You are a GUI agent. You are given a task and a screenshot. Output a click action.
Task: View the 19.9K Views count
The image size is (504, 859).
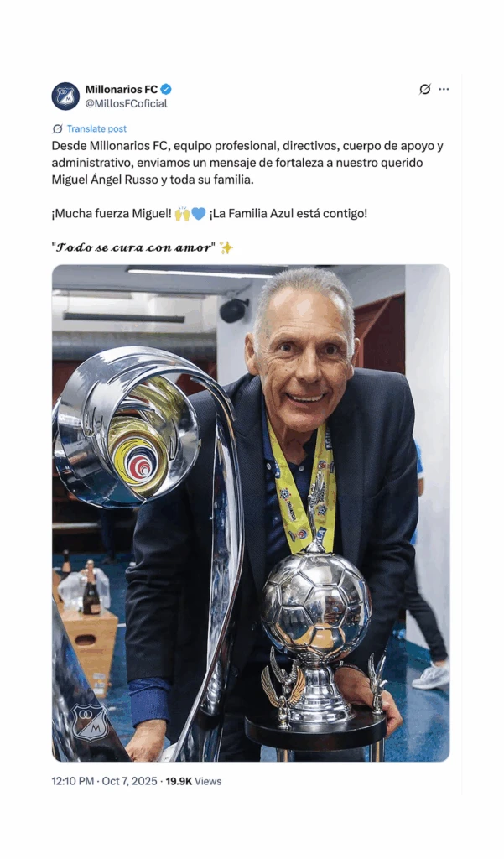[194, 781]
